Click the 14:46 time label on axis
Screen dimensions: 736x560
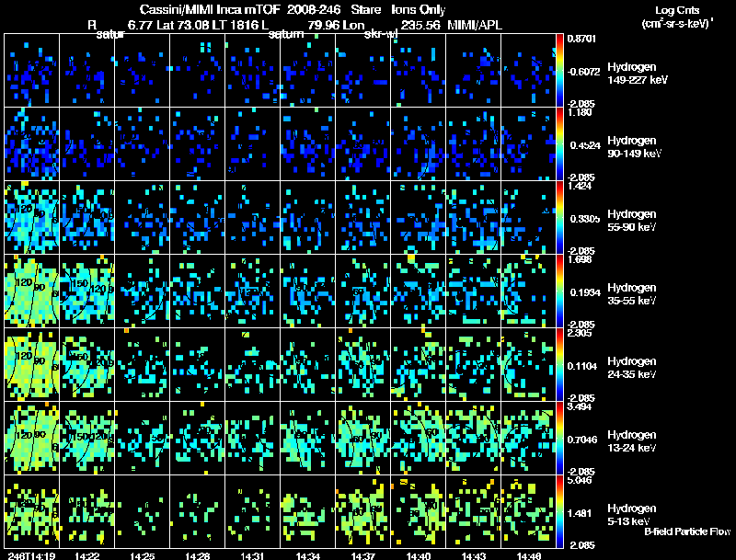coord(528,555)
